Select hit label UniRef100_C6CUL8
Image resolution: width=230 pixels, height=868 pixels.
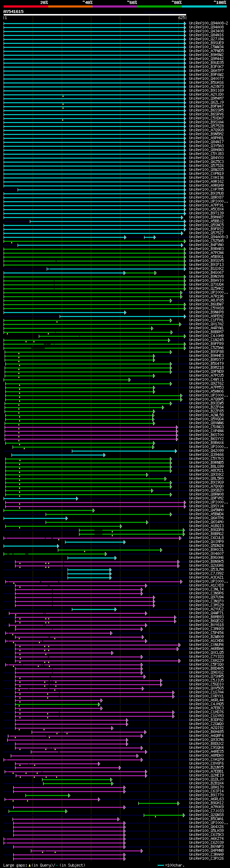(206, 538)
